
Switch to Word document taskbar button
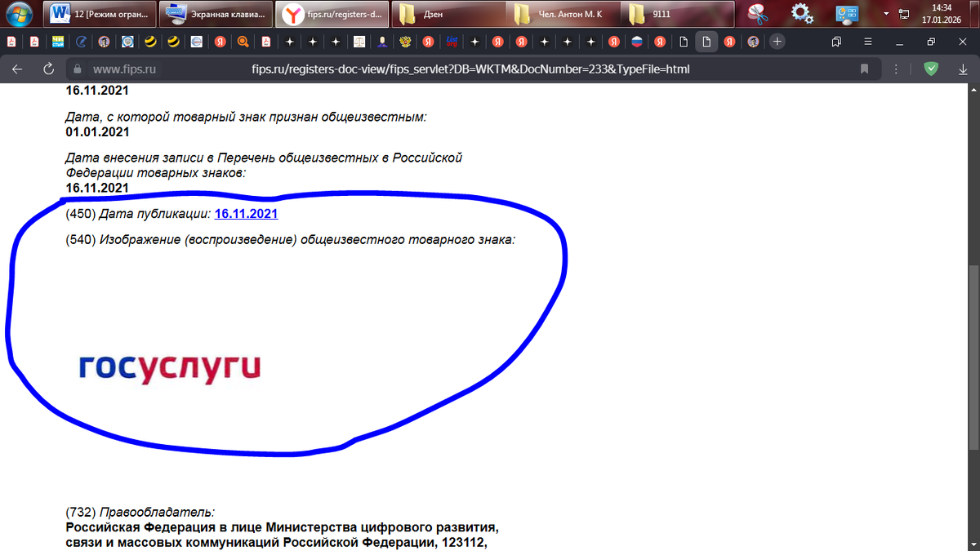click(101, 13)
